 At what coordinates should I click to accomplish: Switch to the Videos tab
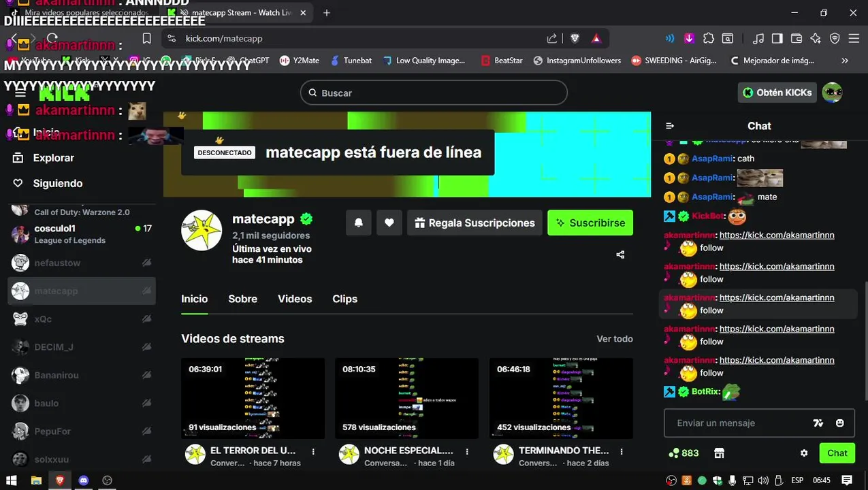[295, 299]
